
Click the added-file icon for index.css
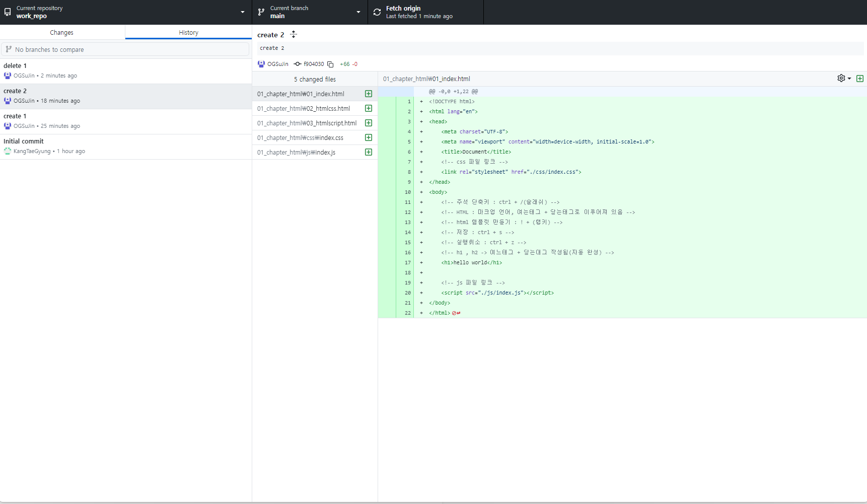369,138
